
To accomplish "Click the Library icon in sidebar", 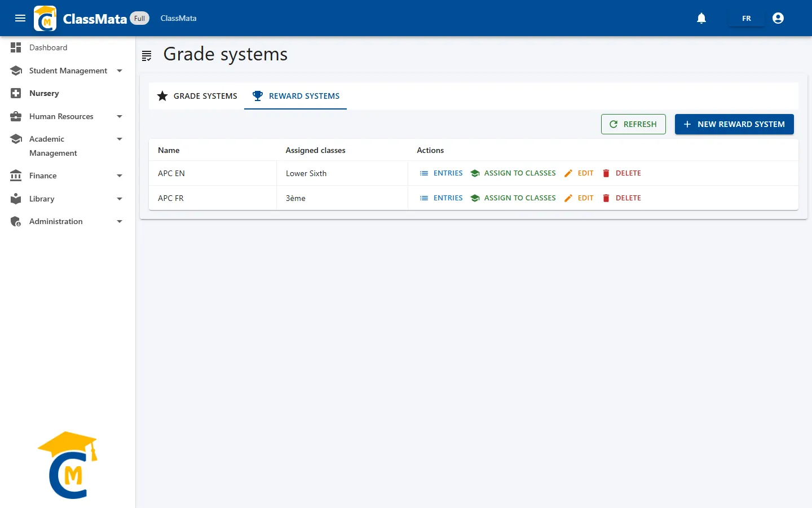I will tap(16, 199).
